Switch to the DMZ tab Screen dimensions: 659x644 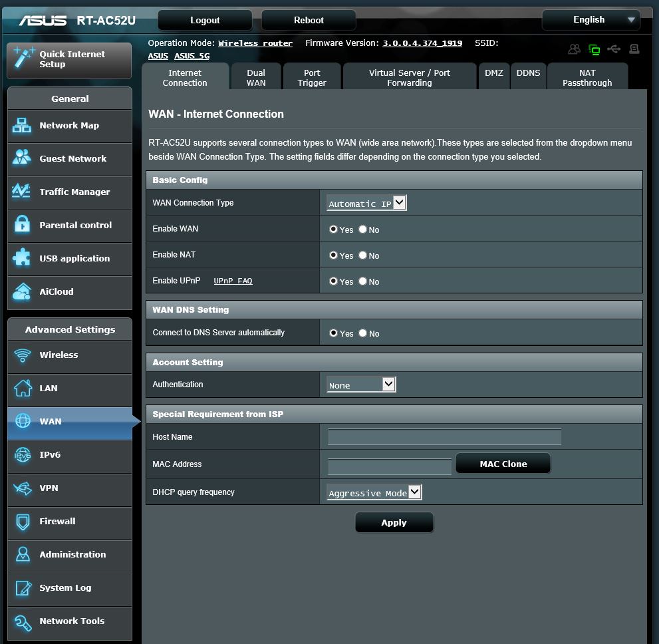point(494,76)
